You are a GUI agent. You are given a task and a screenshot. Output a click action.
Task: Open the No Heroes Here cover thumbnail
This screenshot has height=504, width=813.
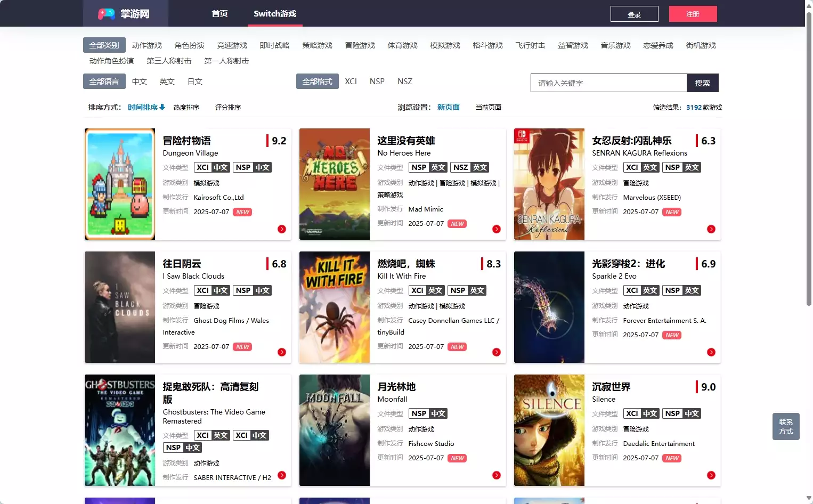[x=335, y=184]
